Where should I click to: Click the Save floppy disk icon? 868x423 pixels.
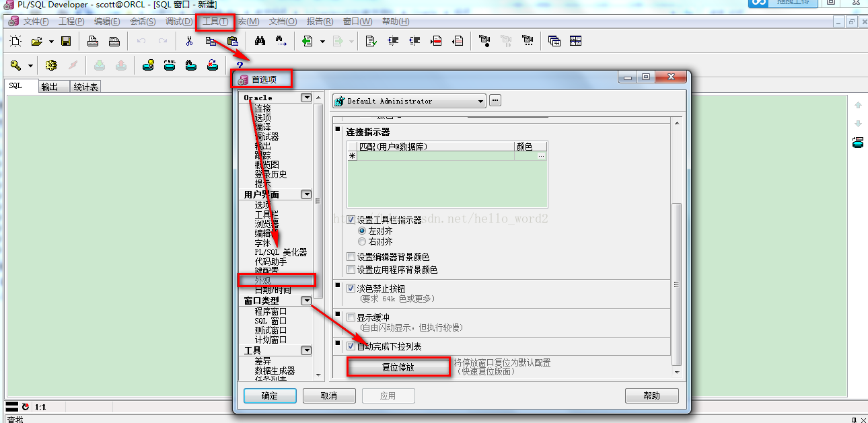tap(66, 41)
